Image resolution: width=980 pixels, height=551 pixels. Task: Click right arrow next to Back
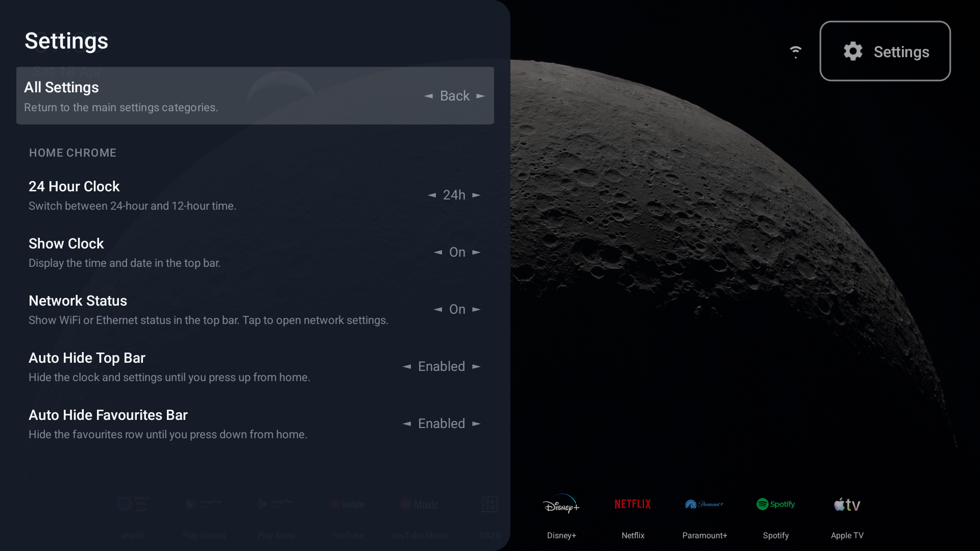point(480,95)
